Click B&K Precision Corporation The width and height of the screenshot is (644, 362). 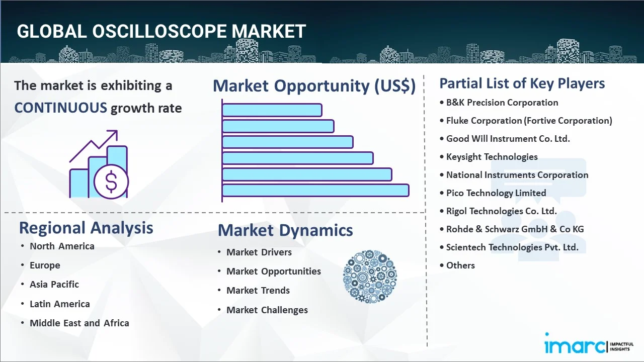coord(502,103)
